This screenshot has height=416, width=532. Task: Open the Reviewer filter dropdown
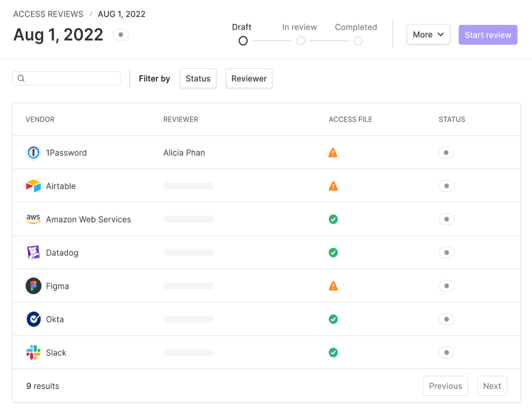click(x=249, y=79)
